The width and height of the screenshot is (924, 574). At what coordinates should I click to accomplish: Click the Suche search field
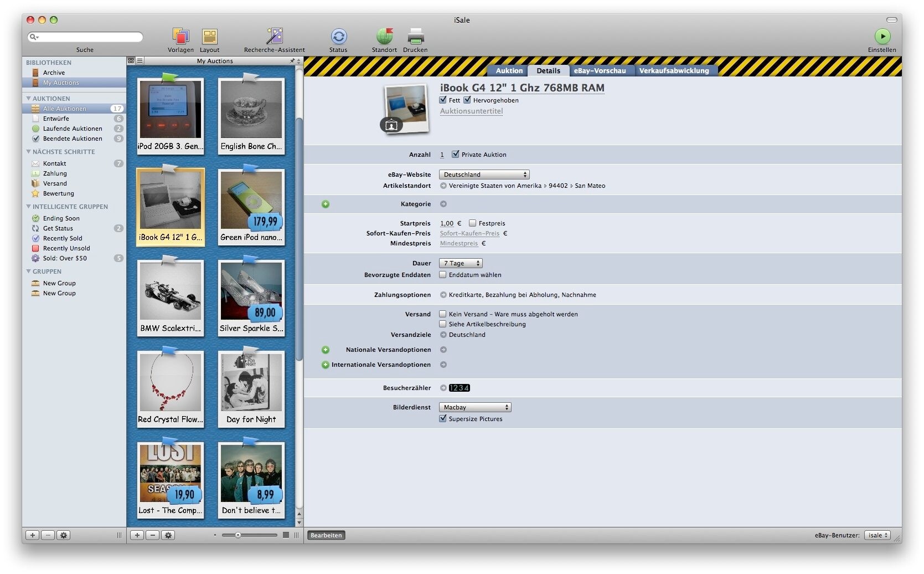coord(85,37)
